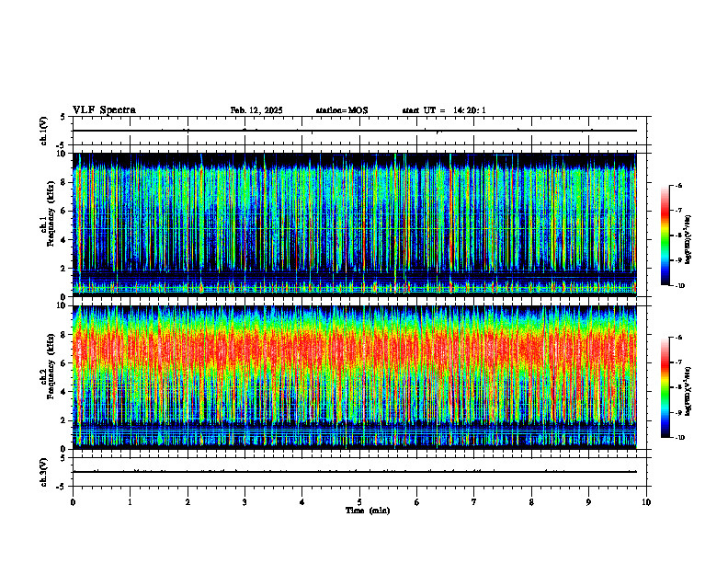Click time axis tick label '8'
The width and height of the screenshot is (728, 563).
click(531, 502)
